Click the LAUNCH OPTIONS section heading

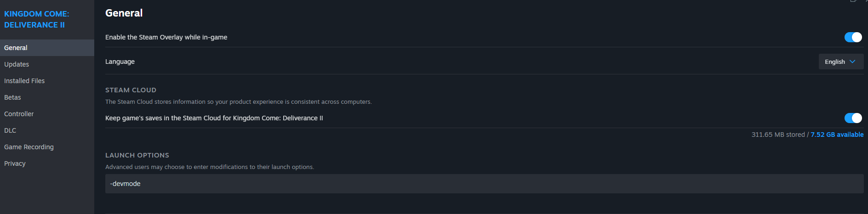point(137,155)
